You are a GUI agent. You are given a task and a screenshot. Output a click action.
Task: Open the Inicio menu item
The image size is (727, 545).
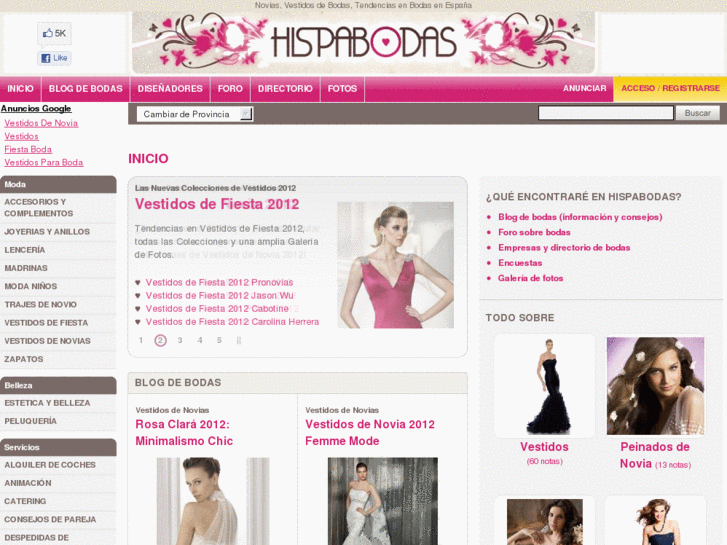[20, 89]
